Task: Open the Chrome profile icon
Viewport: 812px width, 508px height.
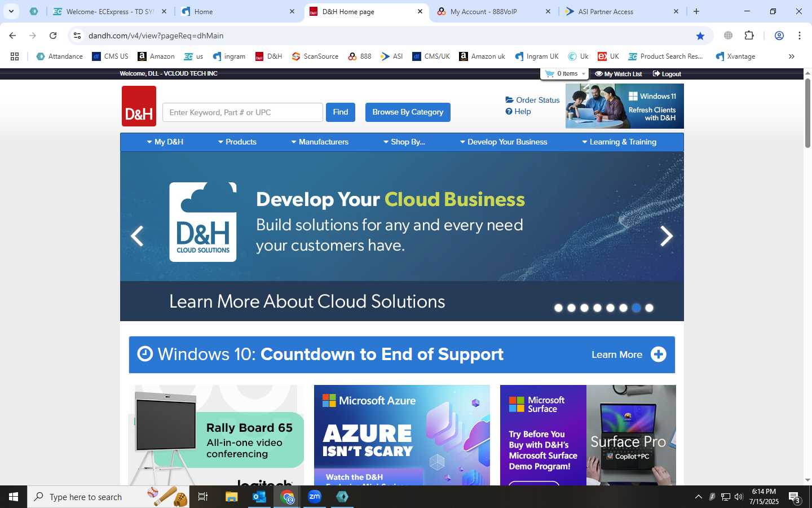Action: point(779,36)
